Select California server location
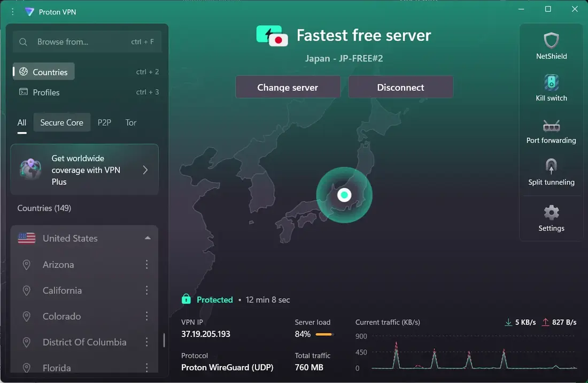This screenshot has height=383, width=588. pos(85,290)
